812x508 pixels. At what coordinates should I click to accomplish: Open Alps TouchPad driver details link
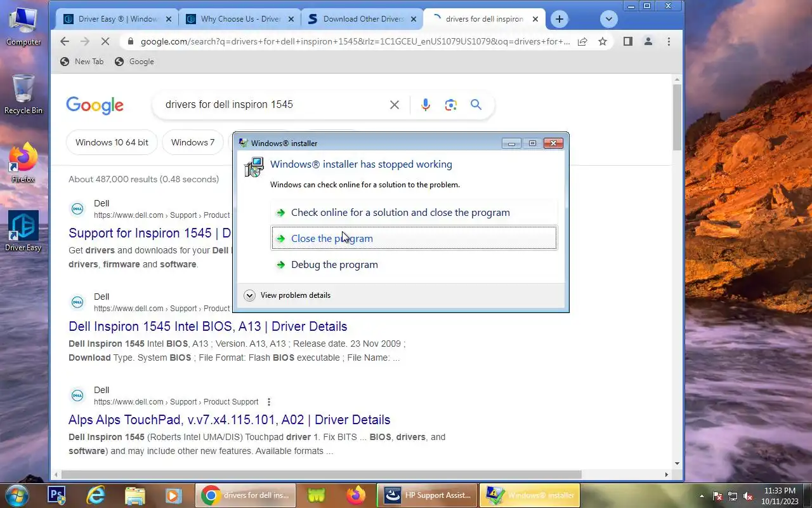pos(230,420)
